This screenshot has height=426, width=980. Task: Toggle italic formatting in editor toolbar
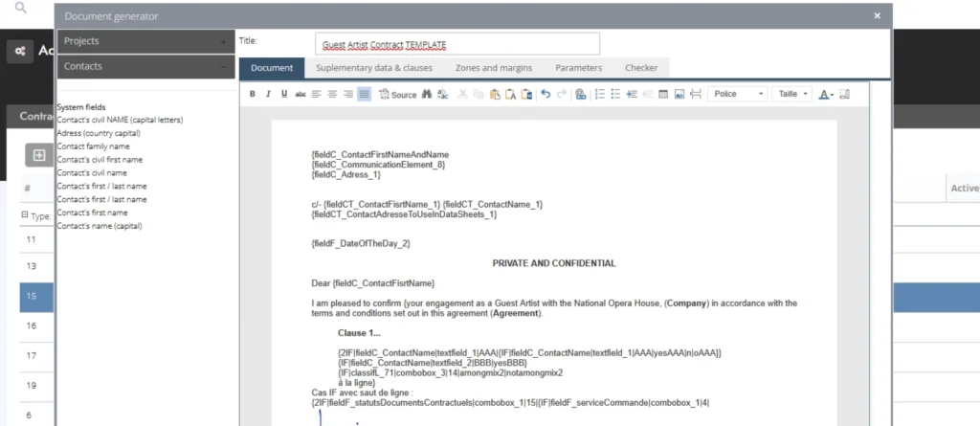268,95
